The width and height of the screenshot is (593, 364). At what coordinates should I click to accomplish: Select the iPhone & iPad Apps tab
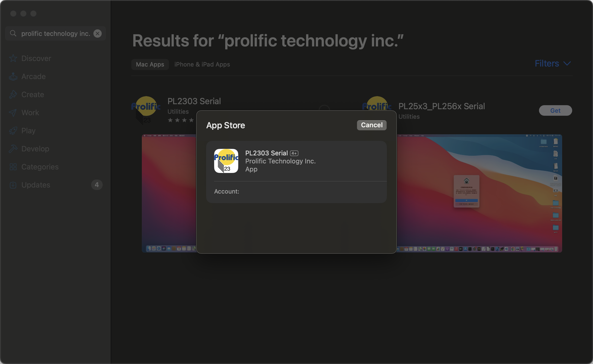click(x=202, y=64)
